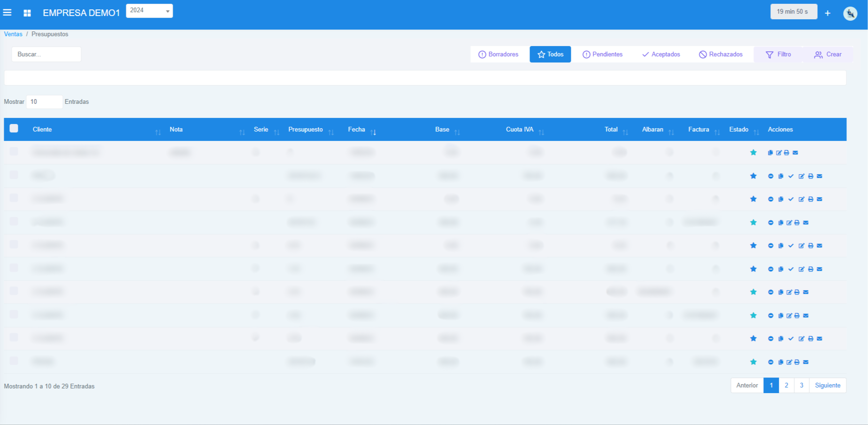This screenshot has width=868, height=425.
Task: Focus the Buscar search field
Action: click(46, 54)
